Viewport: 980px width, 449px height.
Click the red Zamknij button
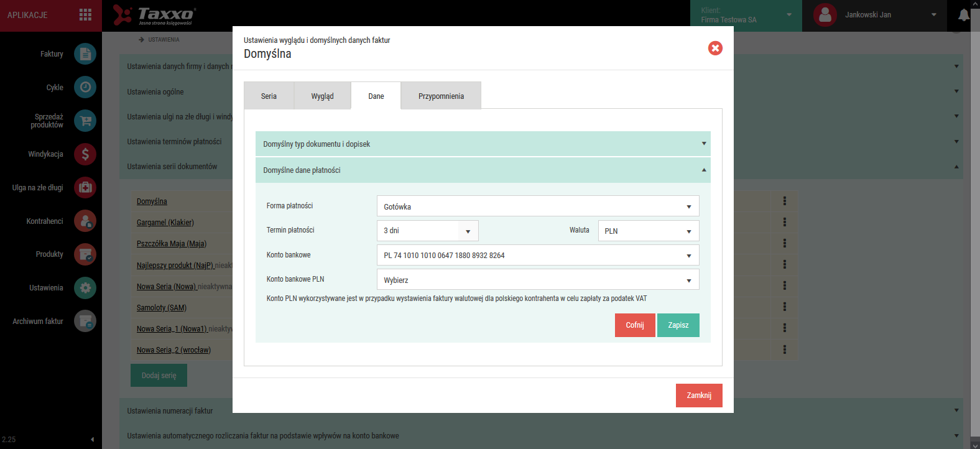click(x=699, y=396)
